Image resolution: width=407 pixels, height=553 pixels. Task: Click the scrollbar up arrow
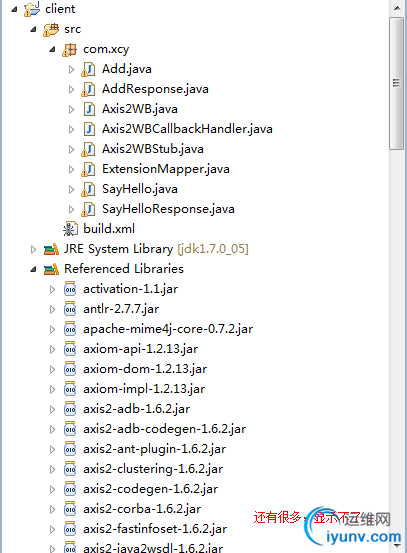(x=397, y=8)
